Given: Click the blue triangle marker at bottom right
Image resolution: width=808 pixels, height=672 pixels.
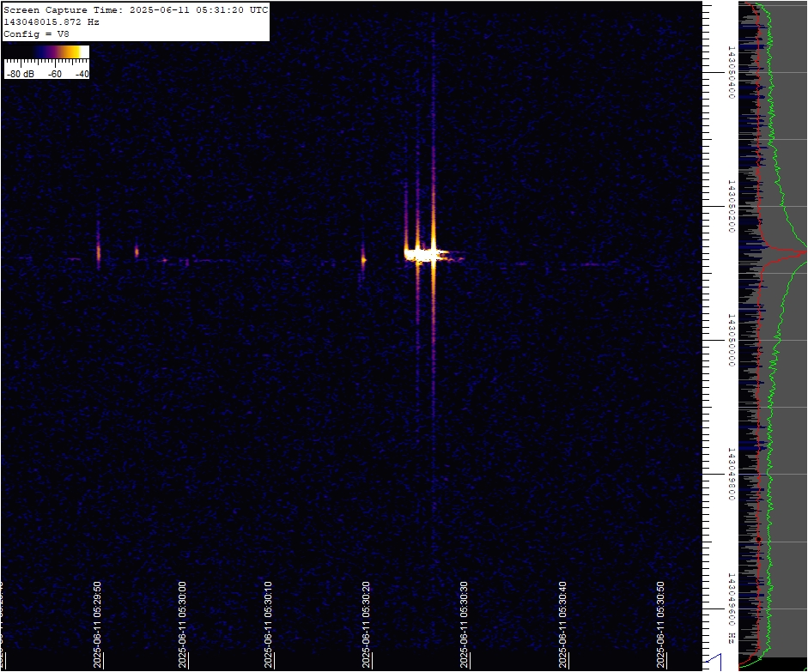Looking at the screenshot, I should [715, 661].
